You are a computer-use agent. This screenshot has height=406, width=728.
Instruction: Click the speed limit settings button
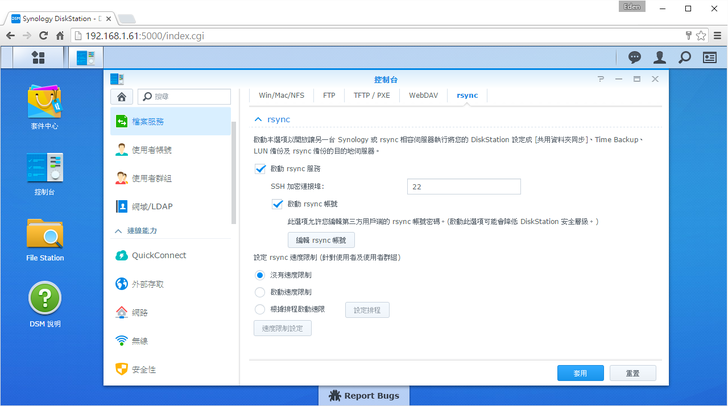pos(282,328)
